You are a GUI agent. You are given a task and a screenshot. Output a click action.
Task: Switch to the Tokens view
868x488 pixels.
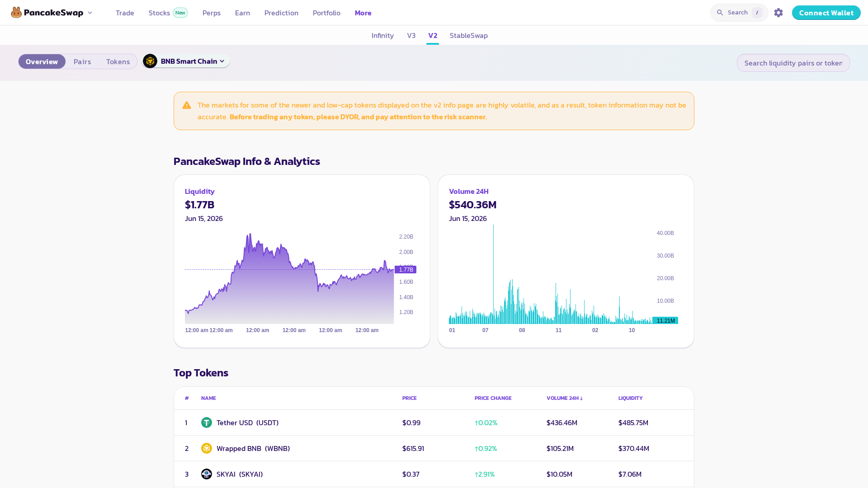[118, 61]
